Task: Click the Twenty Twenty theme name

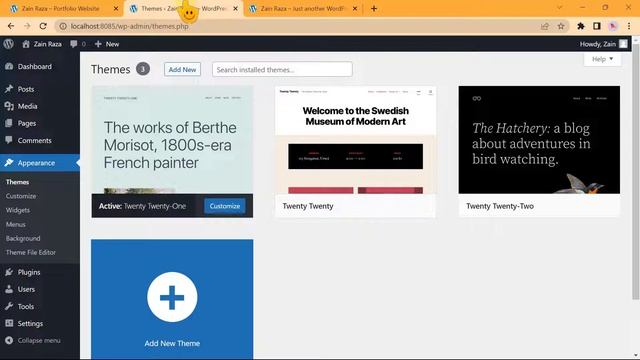Action: [x=308, y=206]
